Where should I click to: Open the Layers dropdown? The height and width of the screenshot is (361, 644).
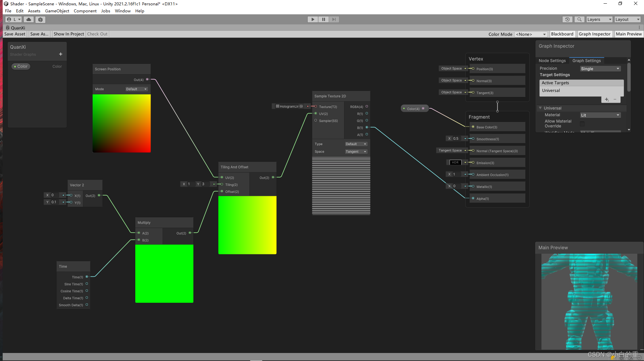coord(600,19)
